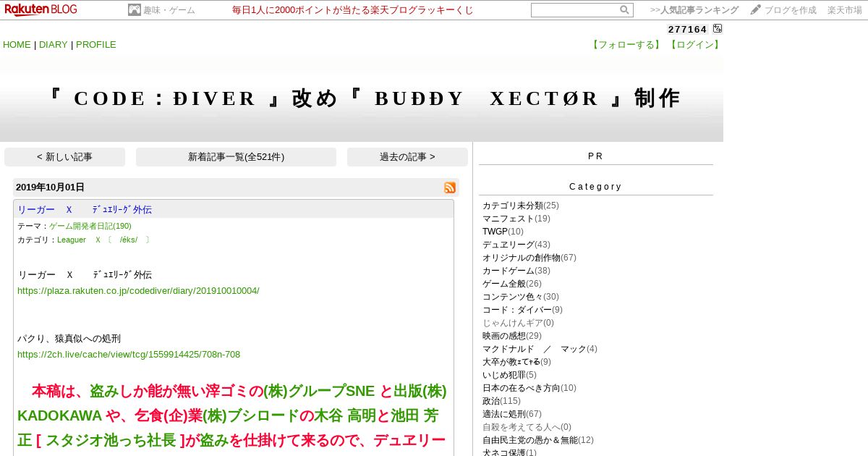Open the 楽天ブログラッキーくじ promo link
Viewport: 868px width, 456px height.
[x=353, y=10]
